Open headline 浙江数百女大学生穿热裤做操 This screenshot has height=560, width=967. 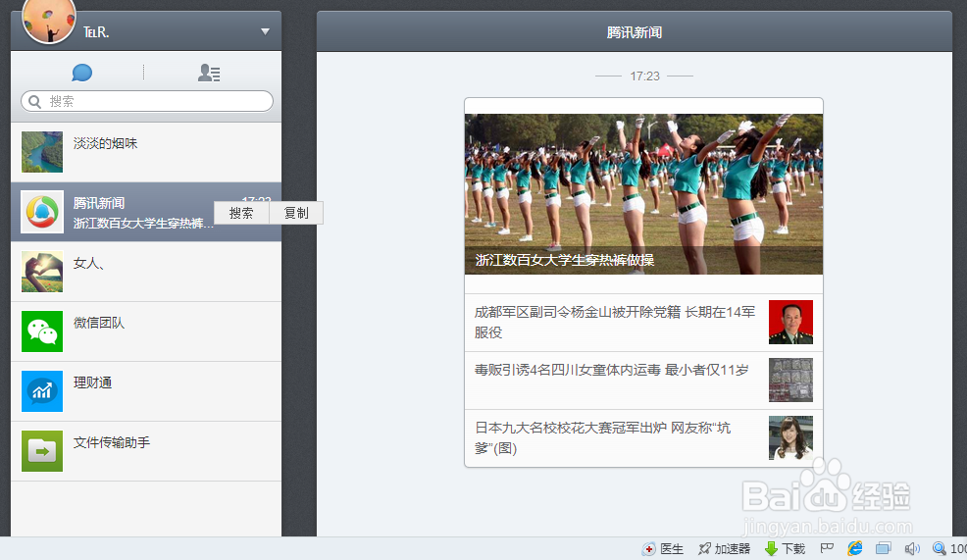tap(565, 260)
